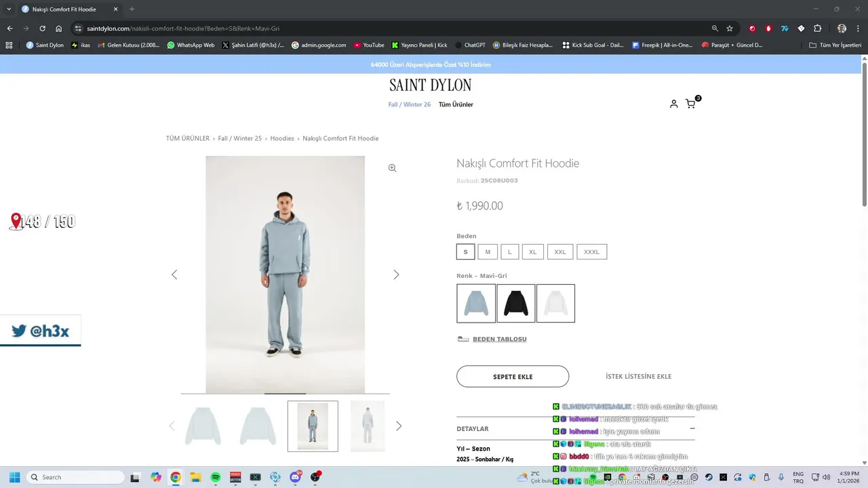Click SEPETE EKLE button
This screenshot has width=868, height=488.
click(513, 376)
